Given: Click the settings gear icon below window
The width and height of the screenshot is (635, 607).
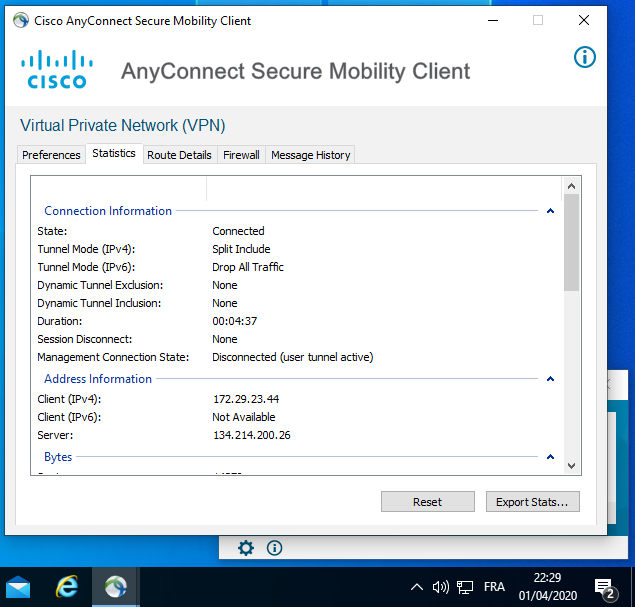Looking at the screenshot, I should coord(246,547).
